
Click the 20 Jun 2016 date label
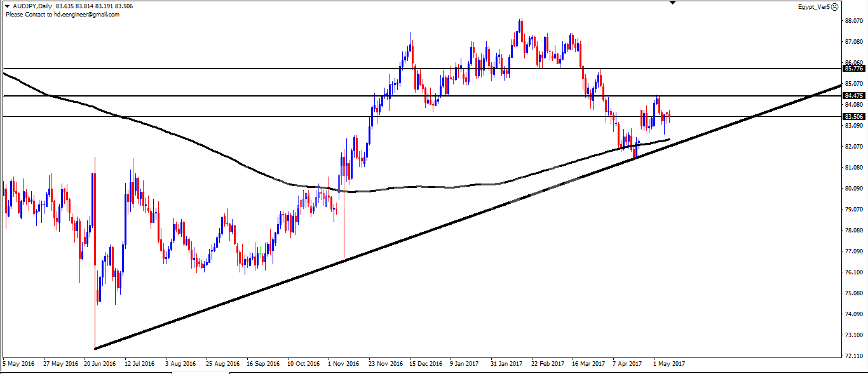[100, 364]
